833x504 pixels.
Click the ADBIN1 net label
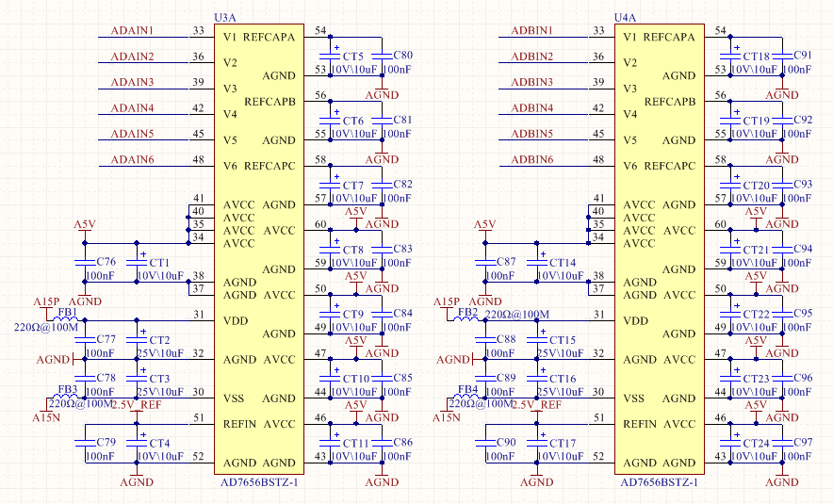coord(531,30)
